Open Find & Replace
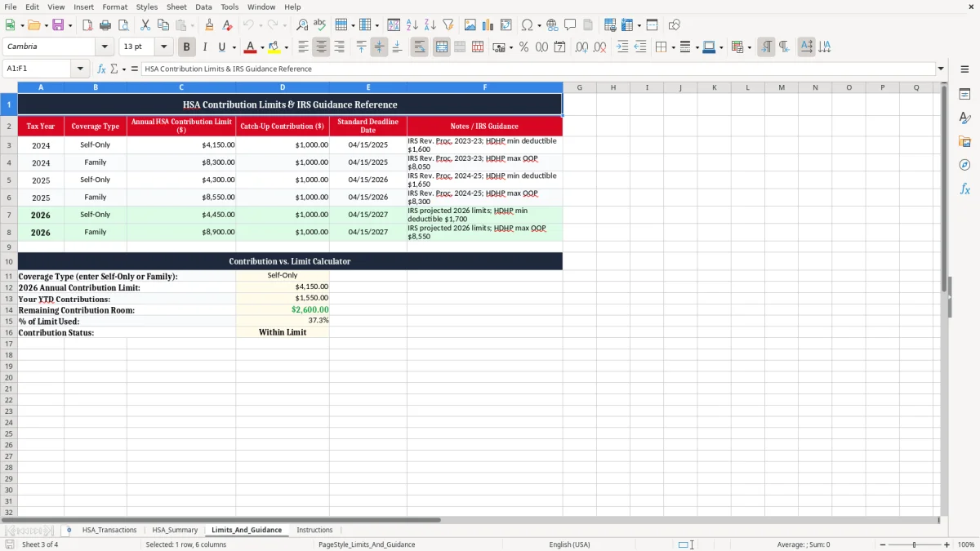 pos(302,25)
